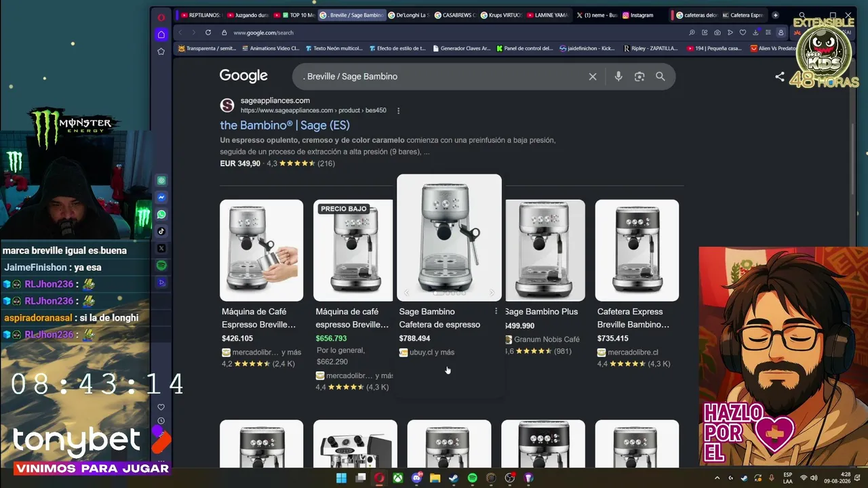Click the 'ubuy.cl y más' seller text
868x488 pixels.
click(x=432, y=352)
